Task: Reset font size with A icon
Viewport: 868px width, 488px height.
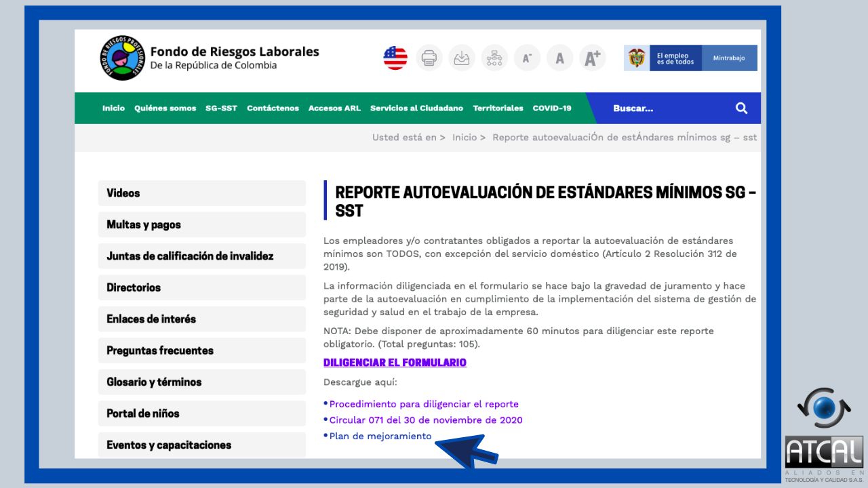Action: 559,58
